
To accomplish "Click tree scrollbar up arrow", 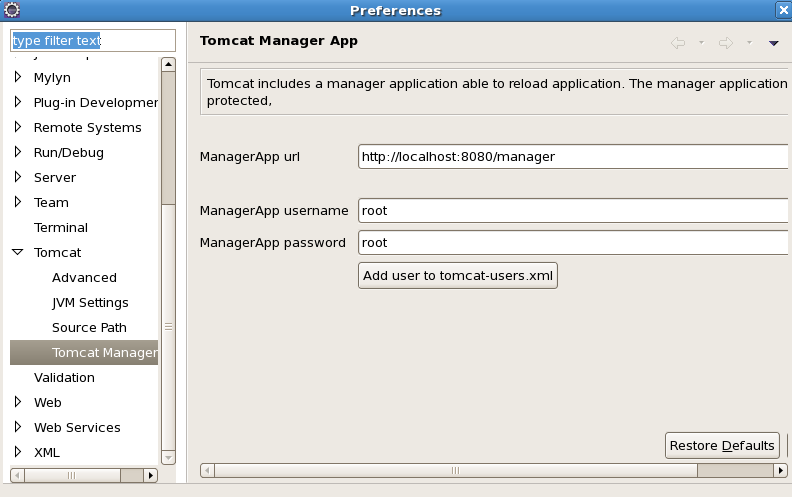I will [168, 64].
